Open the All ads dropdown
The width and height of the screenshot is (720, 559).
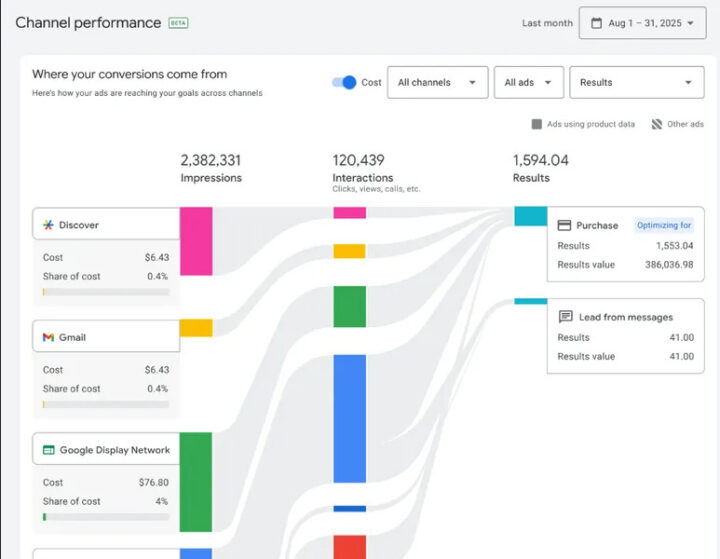(x=529, y=82)
